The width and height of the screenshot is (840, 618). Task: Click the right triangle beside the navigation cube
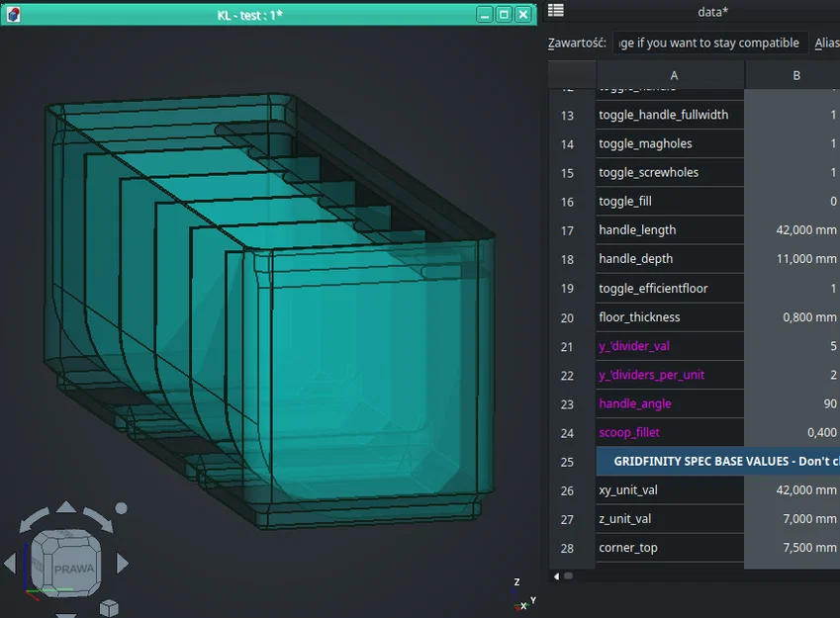(x=123, y=564)
